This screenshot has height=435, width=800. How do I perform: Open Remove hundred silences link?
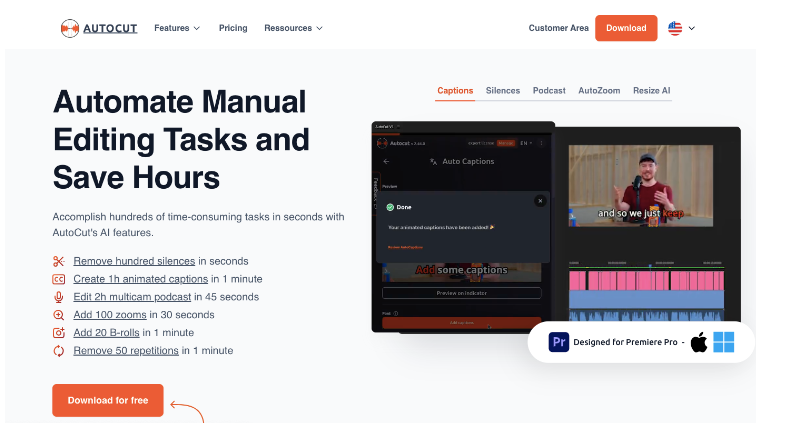click(134, 261)
